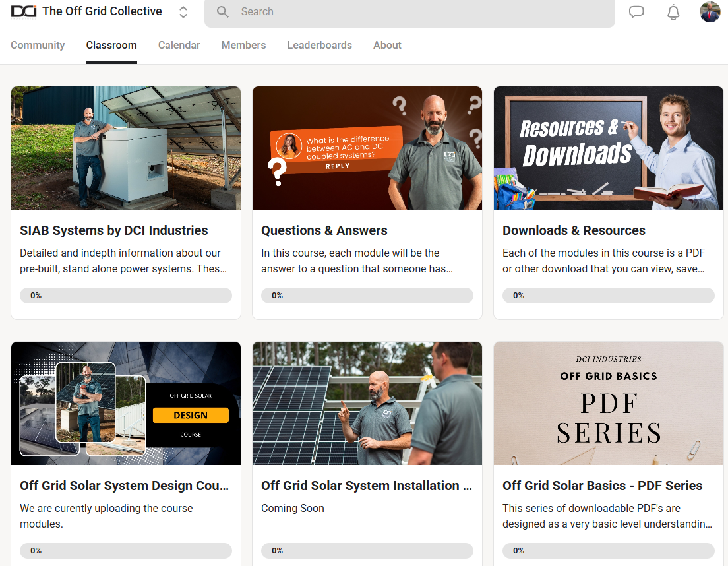The width and height of the screenshot is (728, 566).
Task: Open the notifications bell icon
Action: pos(673,11)
